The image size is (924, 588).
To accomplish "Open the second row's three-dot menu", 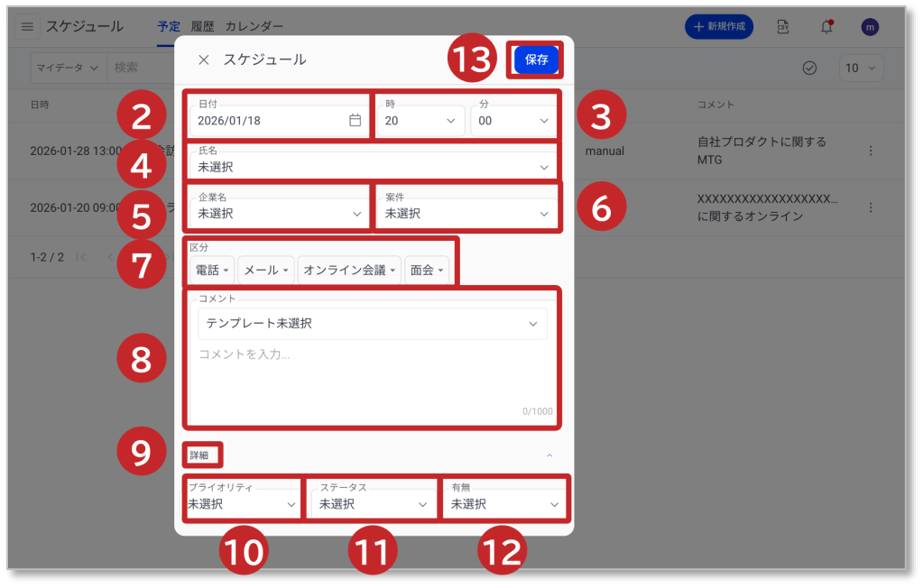I will (x=870, y=207).
